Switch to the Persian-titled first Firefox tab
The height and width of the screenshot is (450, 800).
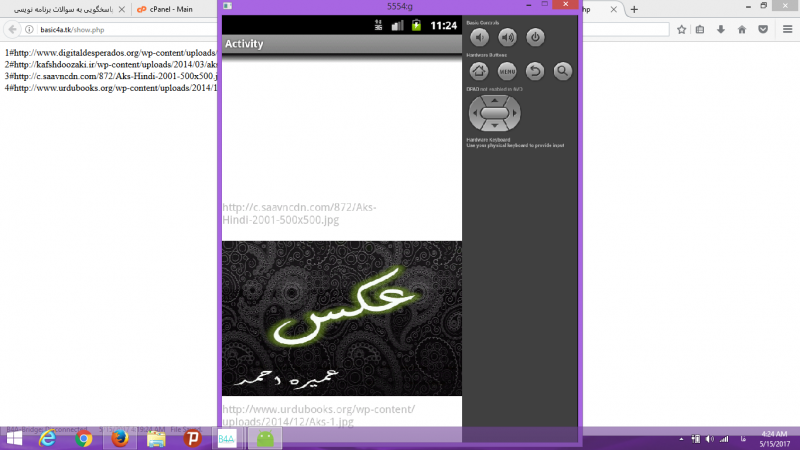coord(63,9)
